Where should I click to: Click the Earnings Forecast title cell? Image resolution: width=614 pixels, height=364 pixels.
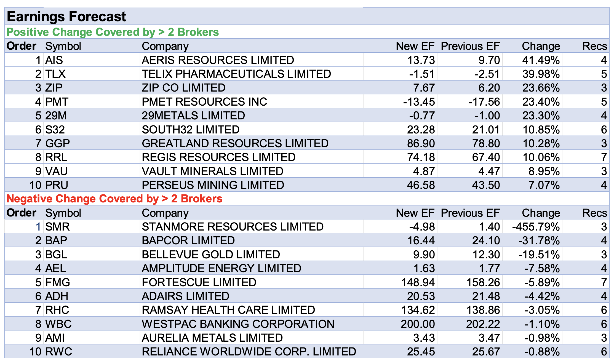tap(66, 17)
